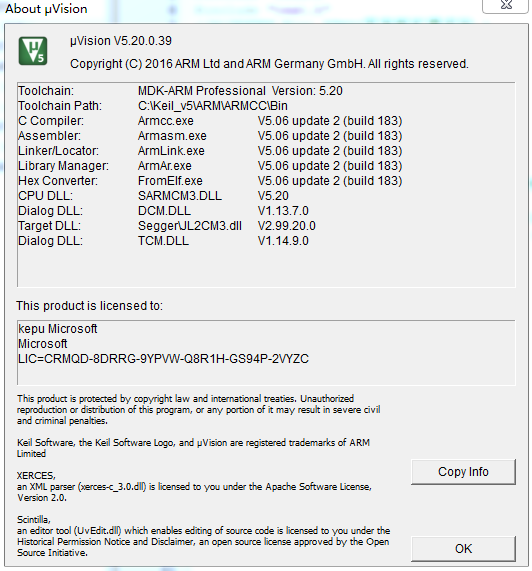Select the Library Manager ArmAr.exe row
532x571 pixels.
tap(210, 166)
